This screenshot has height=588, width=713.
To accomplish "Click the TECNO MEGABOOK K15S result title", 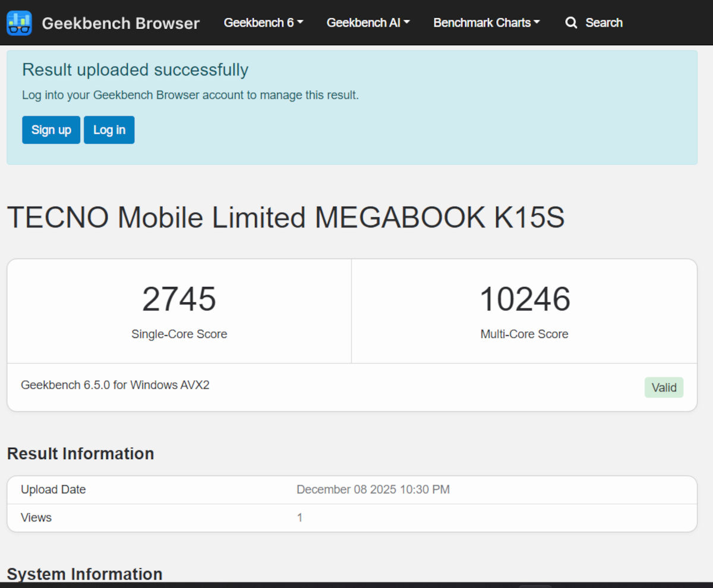I will (x=286, y=217).
